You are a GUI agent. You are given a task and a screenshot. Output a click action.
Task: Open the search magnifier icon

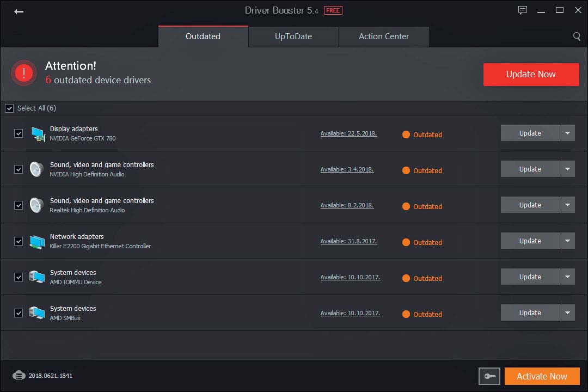click(577, 36)
